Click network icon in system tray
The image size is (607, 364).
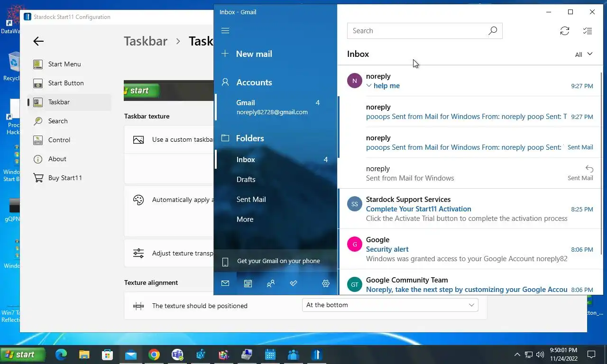pyautogui.click(x=529, y=355)
